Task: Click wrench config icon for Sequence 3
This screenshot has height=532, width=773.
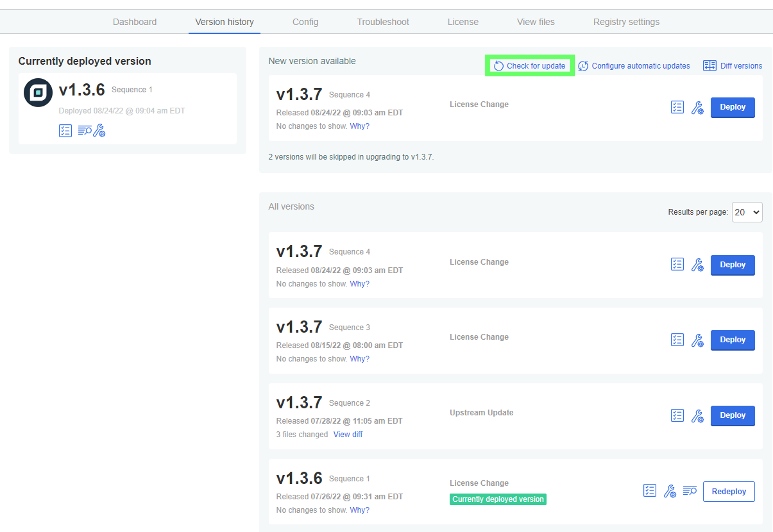Action: pyautogui.click(x=697, y=340)
